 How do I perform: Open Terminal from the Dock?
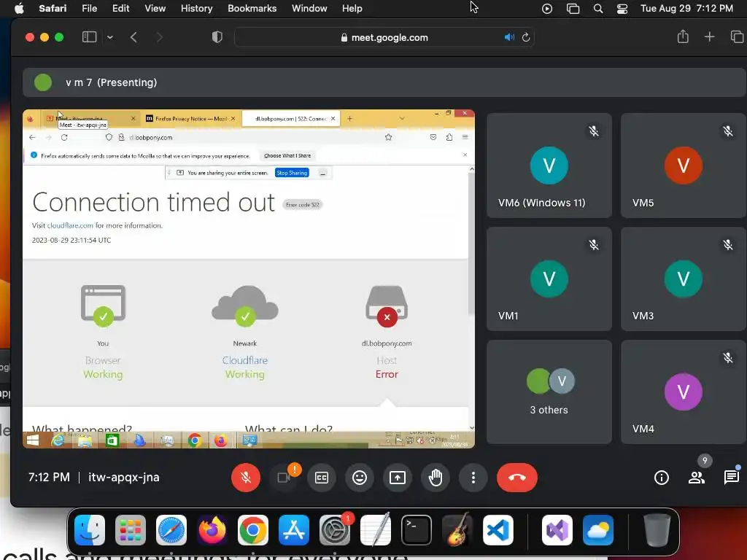[x=417, y=530]
